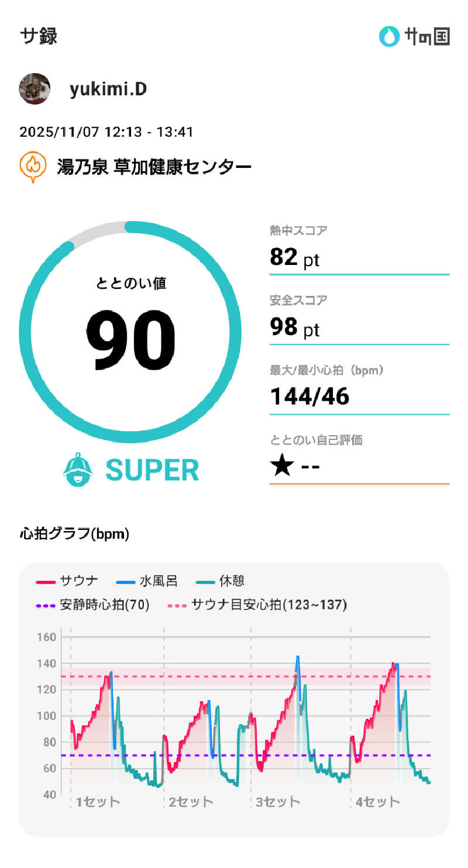Toggle the red サウナ legend marker
The width and height of the screenshot is (468, 868).
tap(45, 581)
